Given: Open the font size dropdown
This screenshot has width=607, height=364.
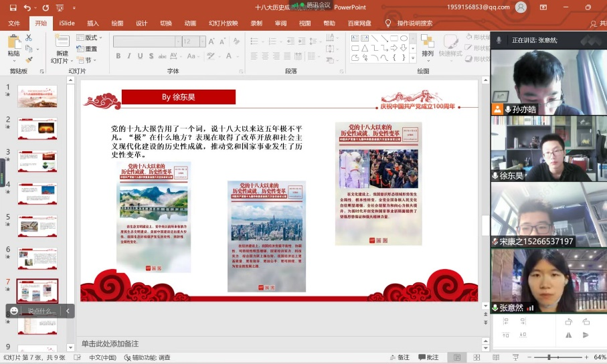Looking at the screenshot, I should point(203,41).
